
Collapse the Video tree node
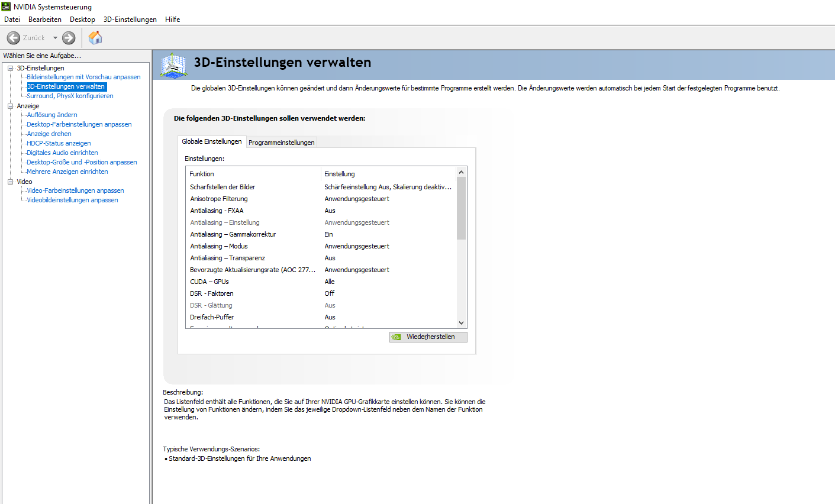pos(10,182)
